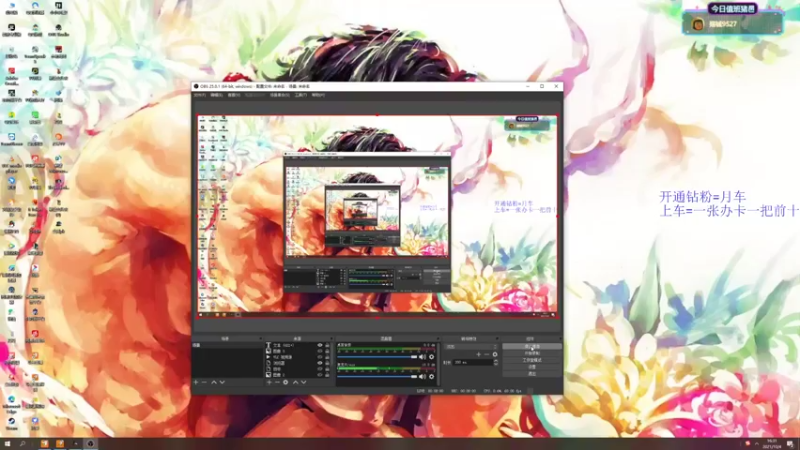Click the audio mixer vertical scrollbar
The image size is (800, 450).
click(x=438, y=364)
